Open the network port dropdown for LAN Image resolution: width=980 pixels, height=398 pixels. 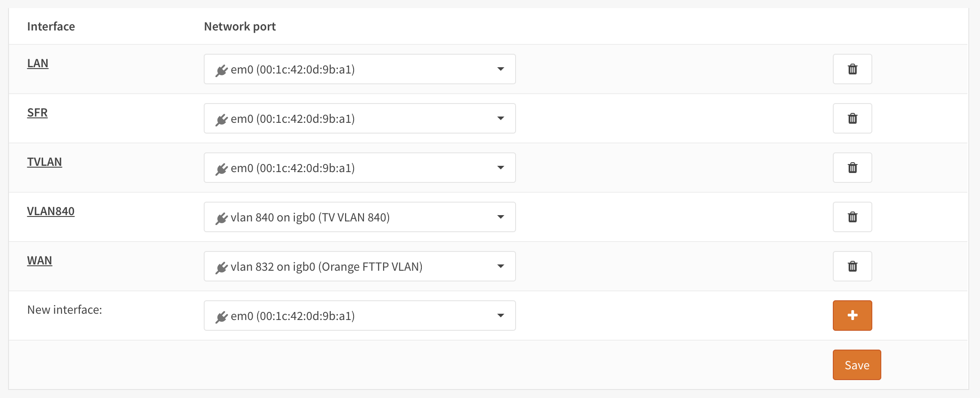pyautogui.click(x=501, y=69)
